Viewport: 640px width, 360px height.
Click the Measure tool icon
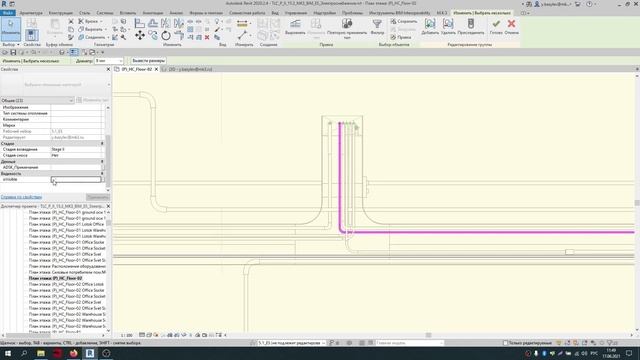coord(242,24)
